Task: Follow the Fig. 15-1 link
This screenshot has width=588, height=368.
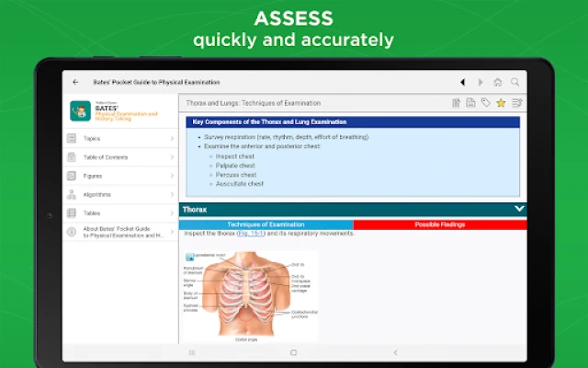Action: tap(251, 234)
